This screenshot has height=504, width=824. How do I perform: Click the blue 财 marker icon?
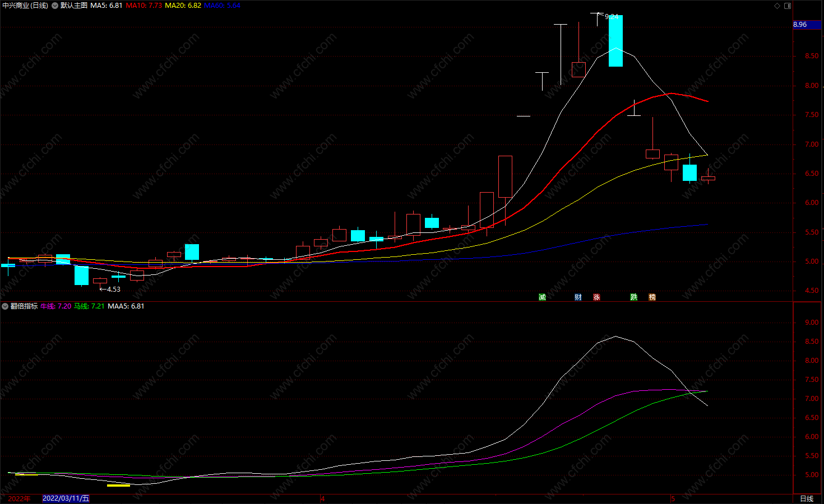[x=578, y=297]
